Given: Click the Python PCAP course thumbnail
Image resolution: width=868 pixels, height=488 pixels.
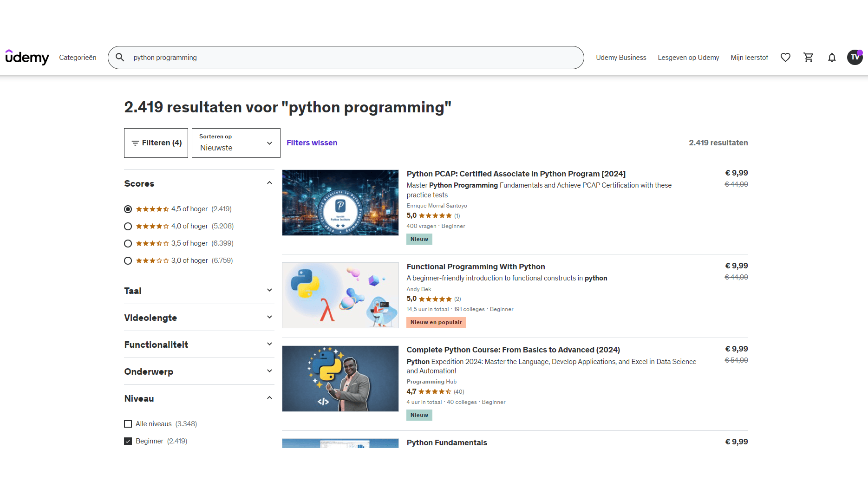Looking at the screenshot, I should [x=340, y=202].
